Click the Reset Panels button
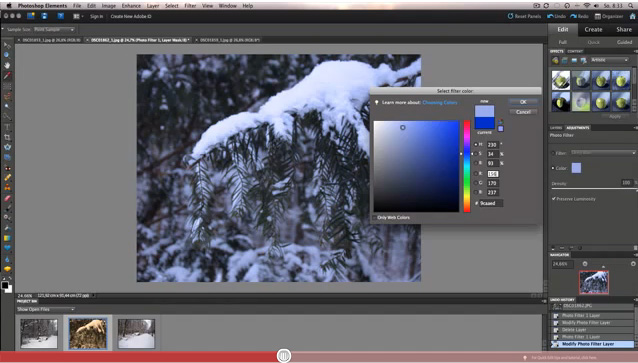This screenshot has height=363, width=638. point(524,16)
